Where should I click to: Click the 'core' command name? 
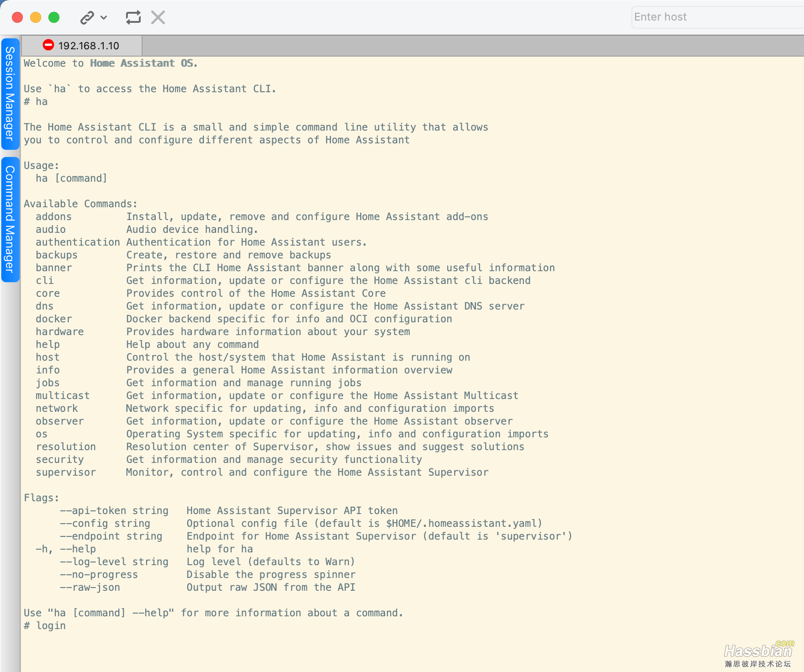(x=48, y=294)
